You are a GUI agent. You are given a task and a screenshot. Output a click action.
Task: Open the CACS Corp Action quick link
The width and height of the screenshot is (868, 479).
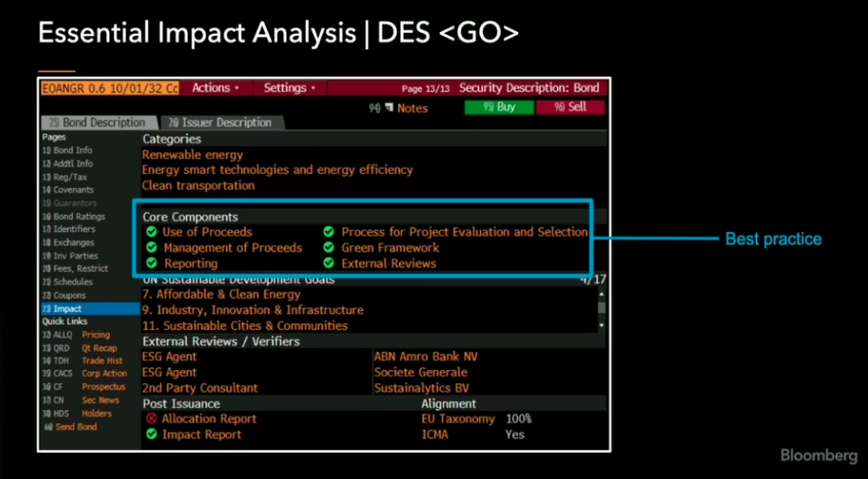(x=84, y=374)
